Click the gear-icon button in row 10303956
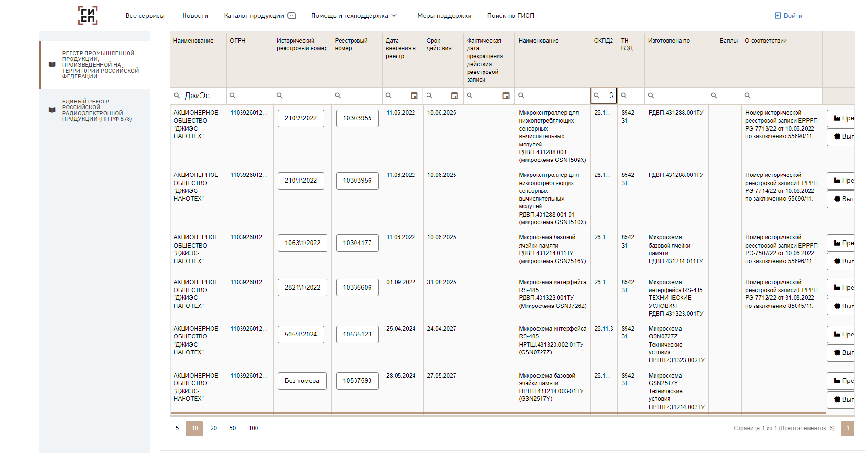 coord(841,199)
